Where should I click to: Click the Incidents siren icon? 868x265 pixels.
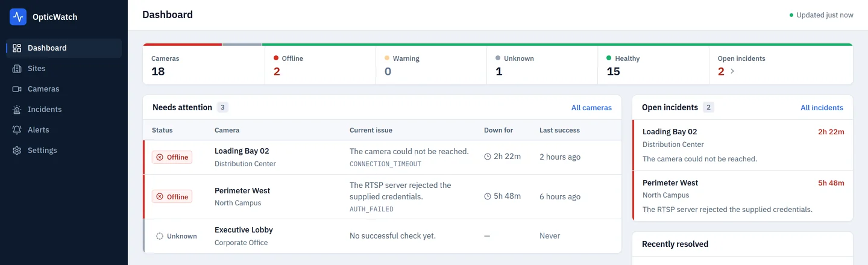[17, 110]
